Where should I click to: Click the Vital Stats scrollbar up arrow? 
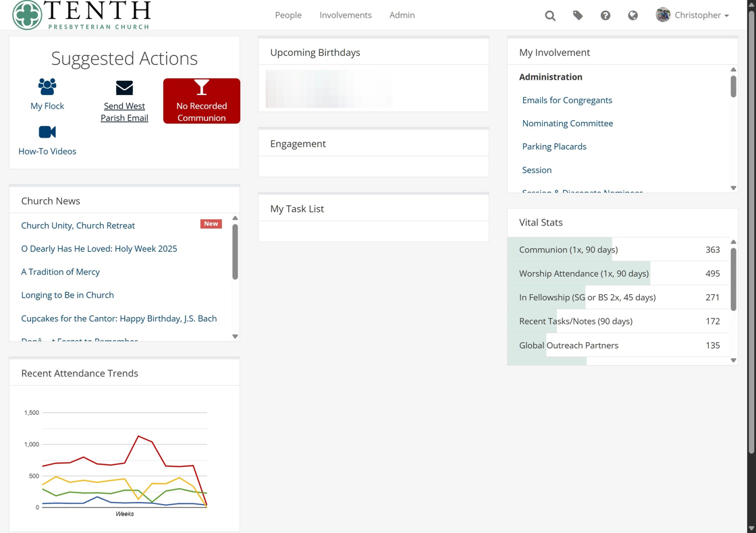click(733, 242)
